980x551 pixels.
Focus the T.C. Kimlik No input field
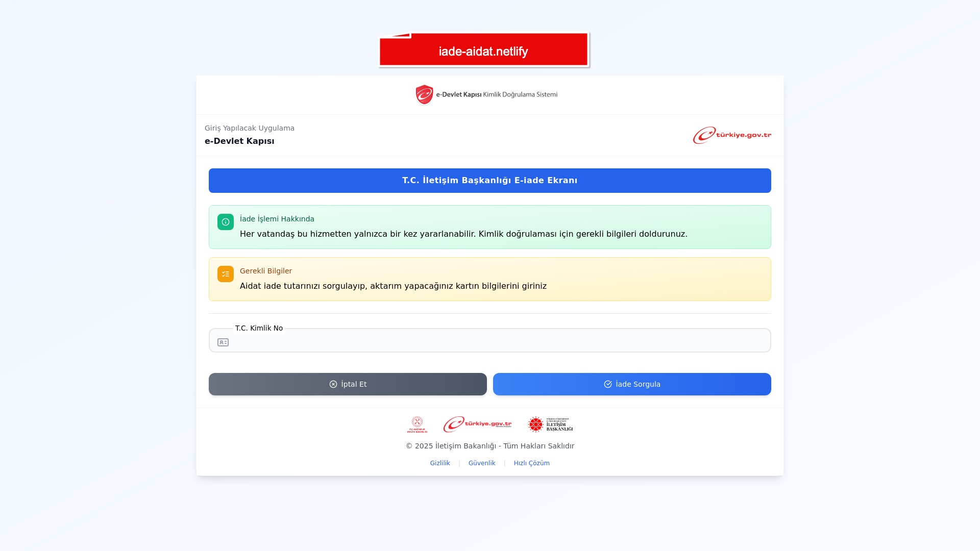[x=490, y=340]
